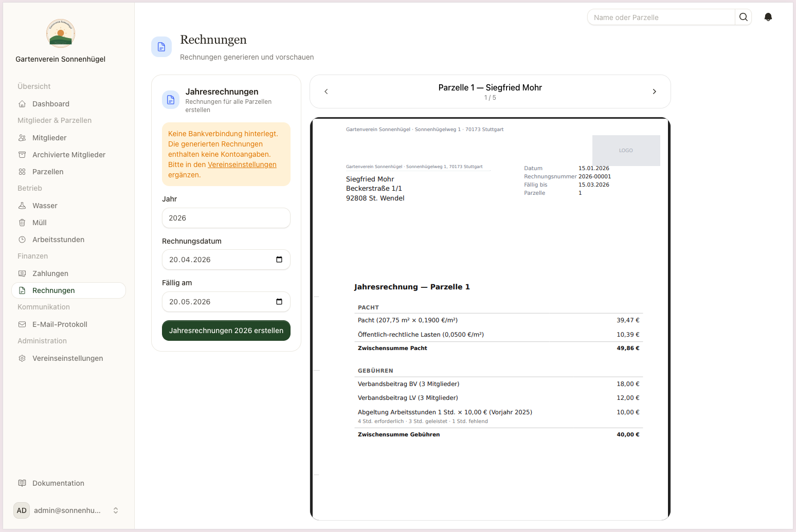Click the Parzelle 1 — Siegfried Mohr title
The height and width of the screenshot is (532, 796).
tap(490, 87)
